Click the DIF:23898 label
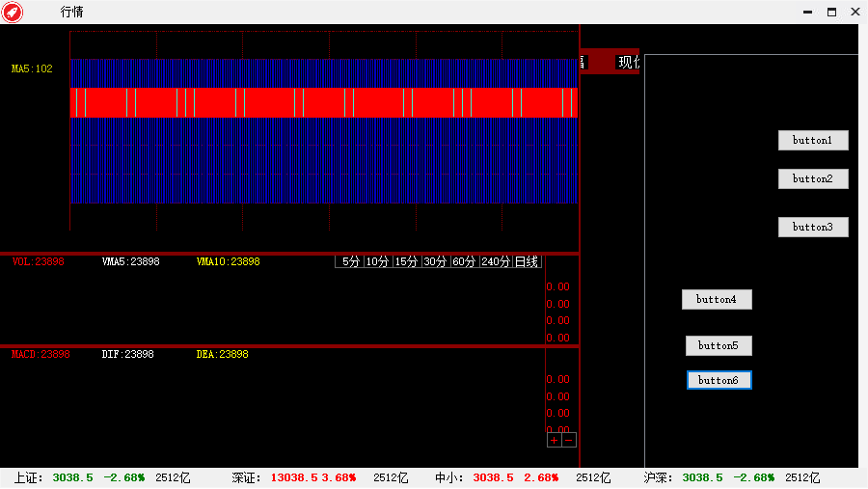Image resolution: width=868 pixels, height=489 pixels. pos(128,354)
